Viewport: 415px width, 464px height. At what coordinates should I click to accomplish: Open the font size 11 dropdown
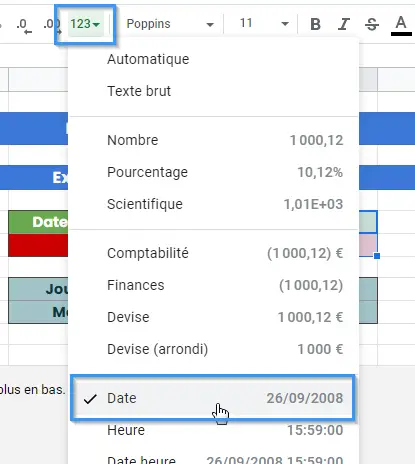click(x=263, y=23)
